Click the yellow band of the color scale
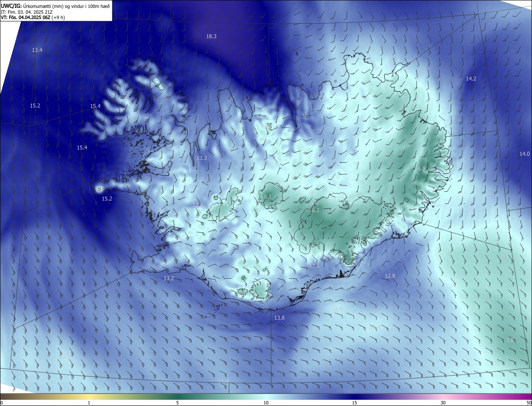 (x=89, y=397)
